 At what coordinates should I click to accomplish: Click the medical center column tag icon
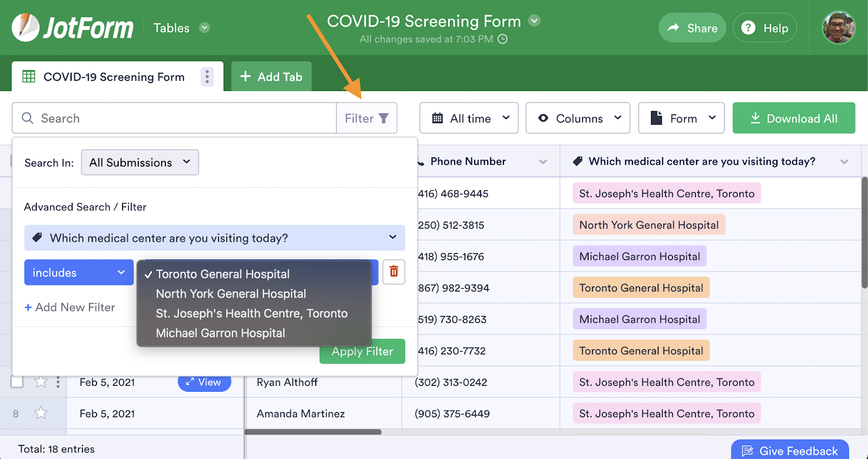578,161
